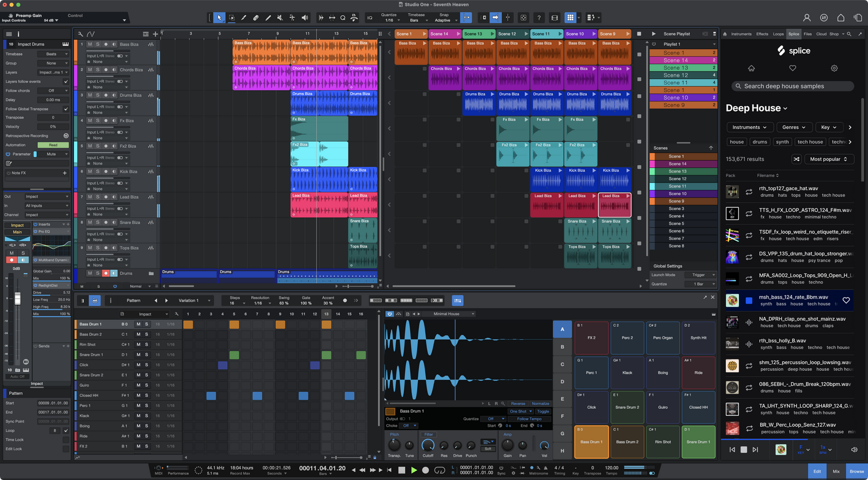Mute the Snare Drum 1 pattern lane
This screenshot has width=868, height=480.
[138, 355]
